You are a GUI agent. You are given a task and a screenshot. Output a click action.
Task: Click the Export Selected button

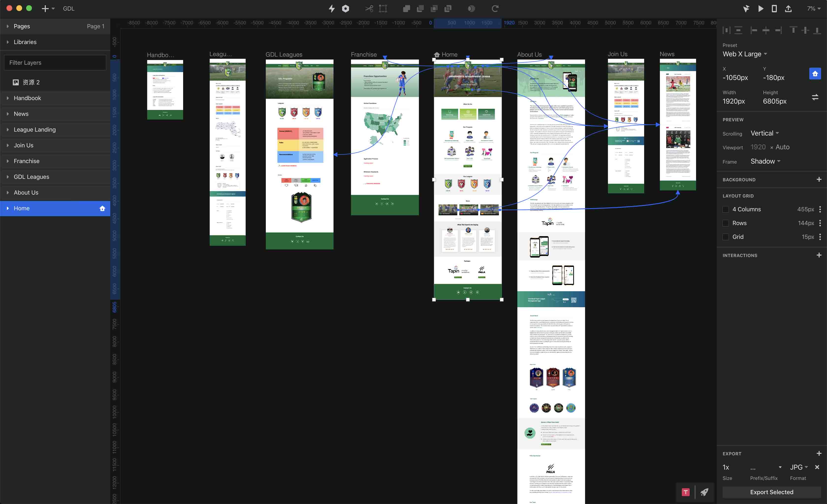(x=771, y=492)
